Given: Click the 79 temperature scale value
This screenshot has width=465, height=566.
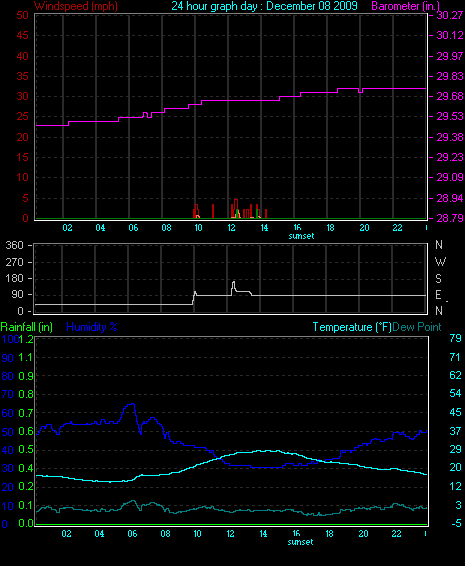Looking at the screenshot, I should 456,338.
